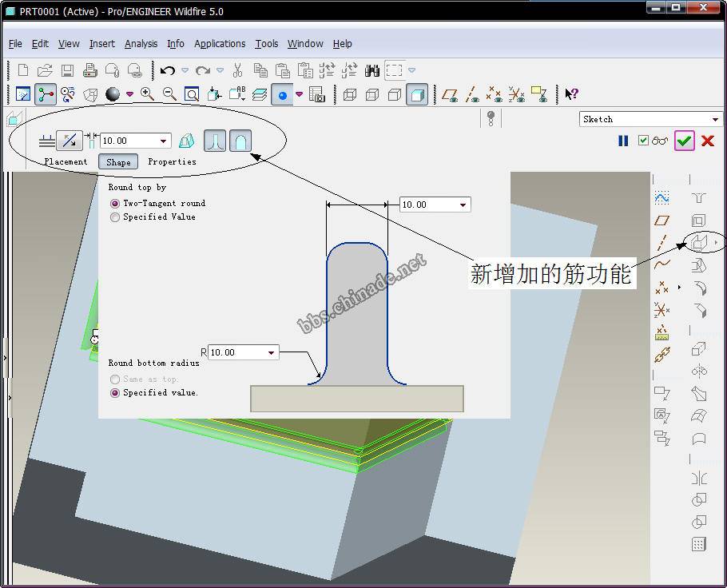Zoom in with the magnifier plus icon
This screenshot has width=727, height=588.
click(148, 94)
